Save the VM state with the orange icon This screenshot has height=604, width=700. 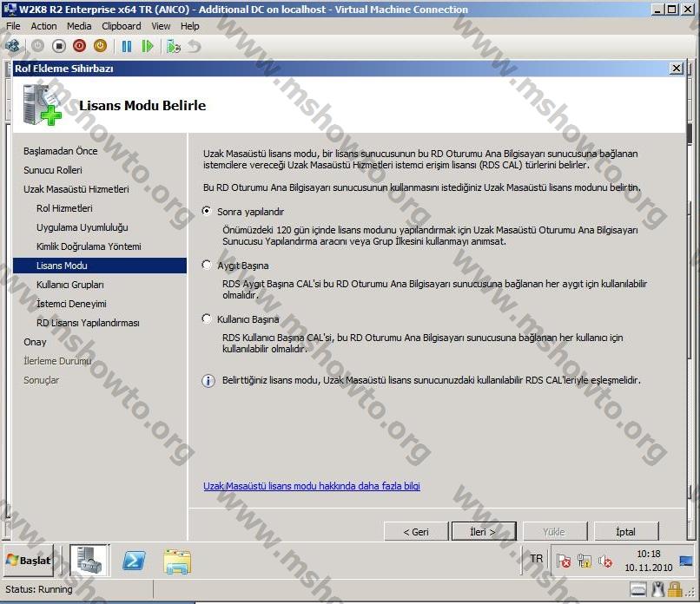coord(100,46)
